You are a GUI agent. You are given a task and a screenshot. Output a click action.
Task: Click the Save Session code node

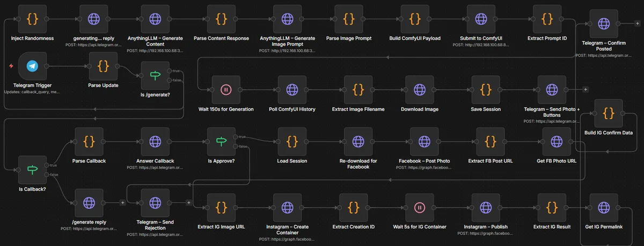point(485,90)
